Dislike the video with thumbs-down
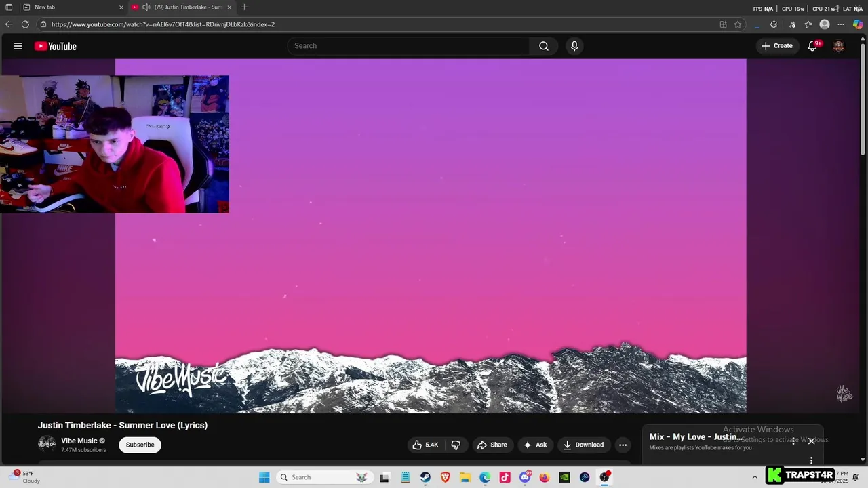Screen dimensions: 868x488 click(456, 445)
